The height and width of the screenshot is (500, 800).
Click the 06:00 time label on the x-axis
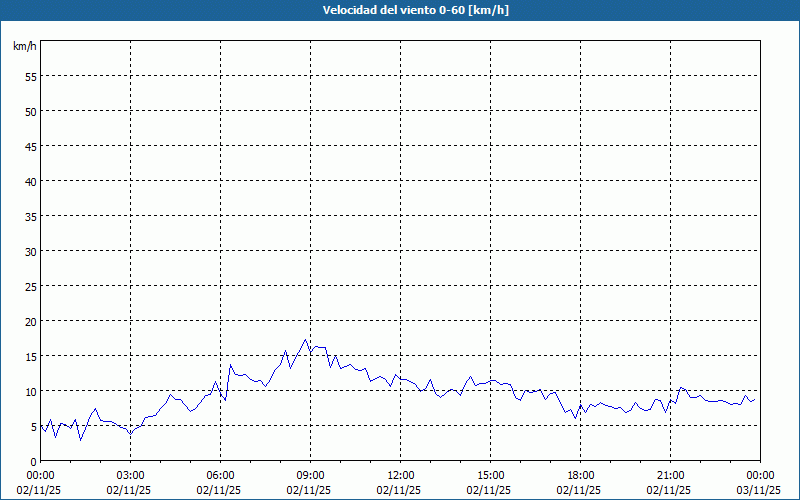pyautogui.click(x=221, y=475)
